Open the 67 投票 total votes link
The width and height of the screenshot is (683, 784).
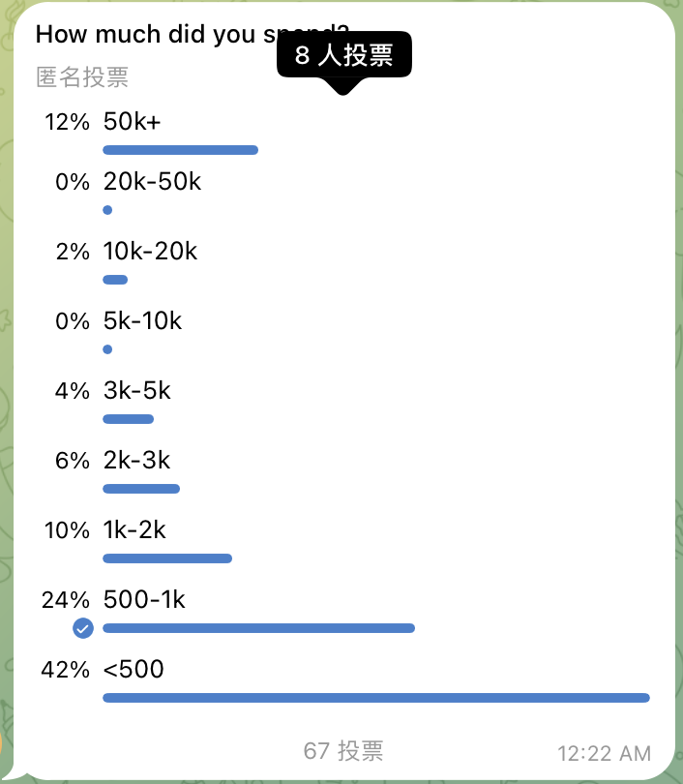pos(343,750)
